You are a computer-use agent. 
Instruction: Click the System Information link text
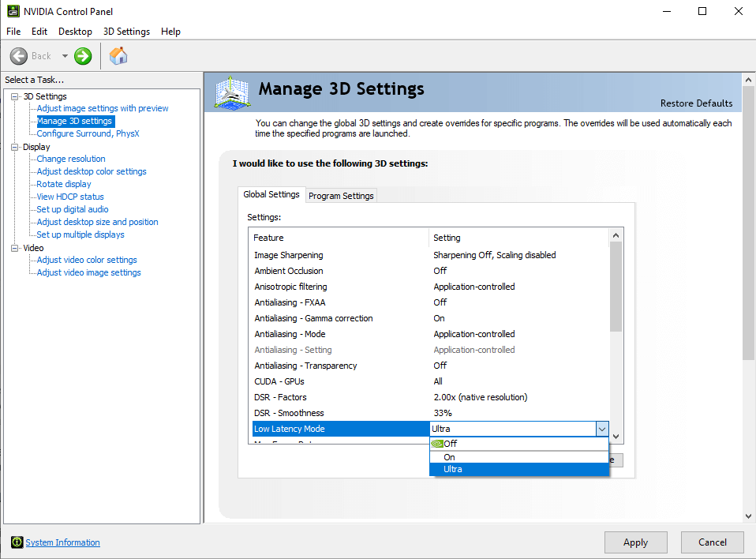click(62, 542)
